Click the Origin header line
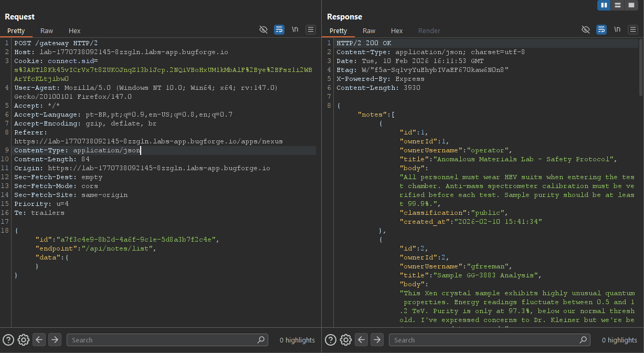Viewport: 644px width, 353px height. coord(142,168)
